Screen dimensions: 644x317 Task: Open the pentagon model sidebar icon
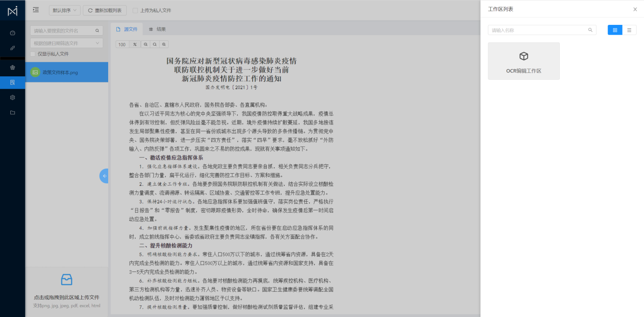[x=12, y=67]
